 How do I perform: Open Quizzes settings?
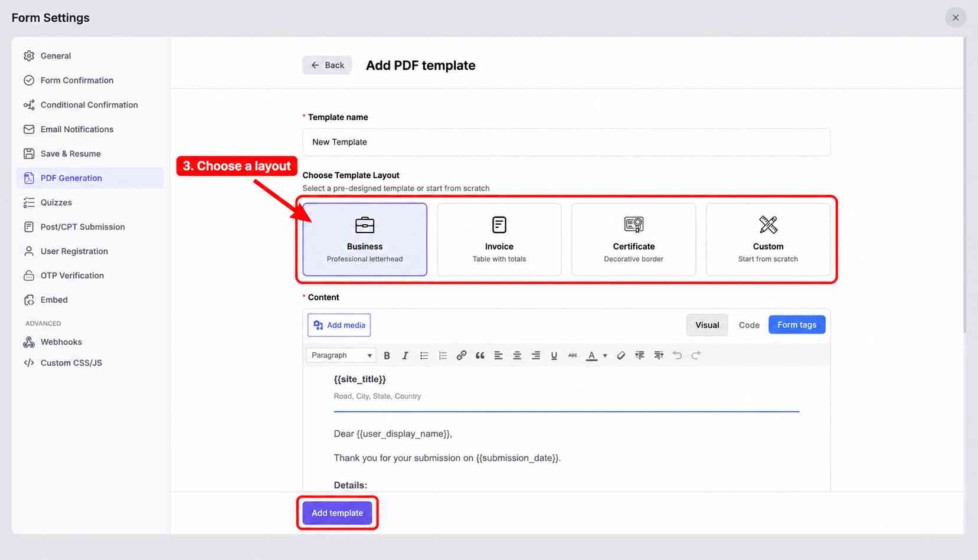coord(90,202)
